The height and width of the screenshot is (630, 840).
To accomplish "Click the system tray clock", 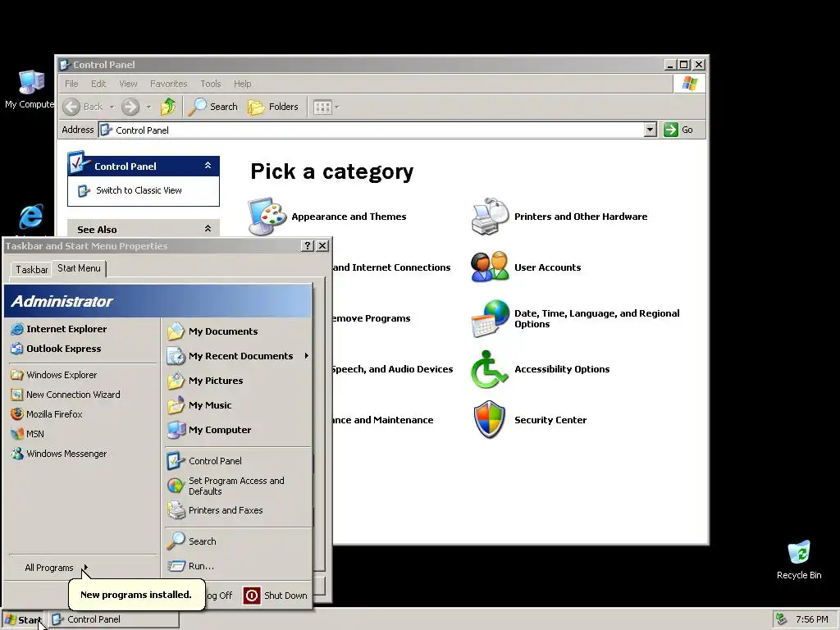I will pyautogui.click(x=811, y=619).
